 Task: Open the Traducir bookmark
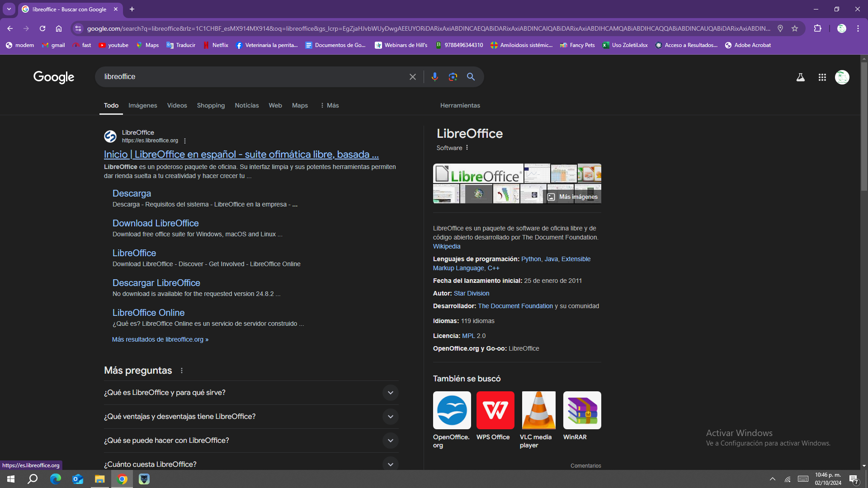tap(181, 45)
